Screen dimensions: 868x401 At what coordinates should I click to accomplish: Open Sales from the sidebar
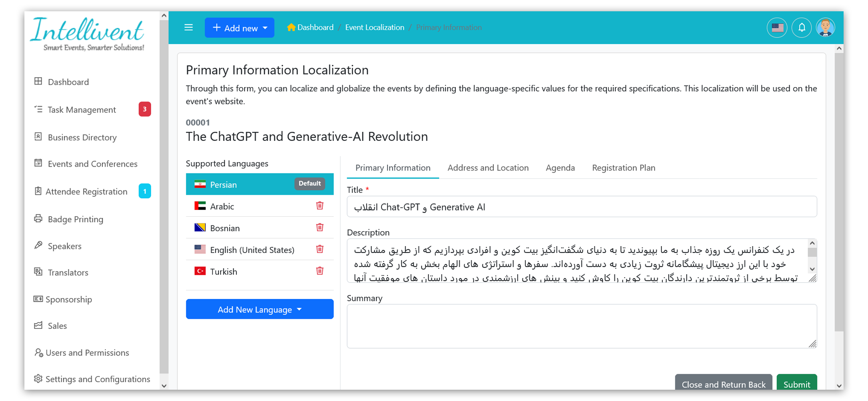point(57,326)
